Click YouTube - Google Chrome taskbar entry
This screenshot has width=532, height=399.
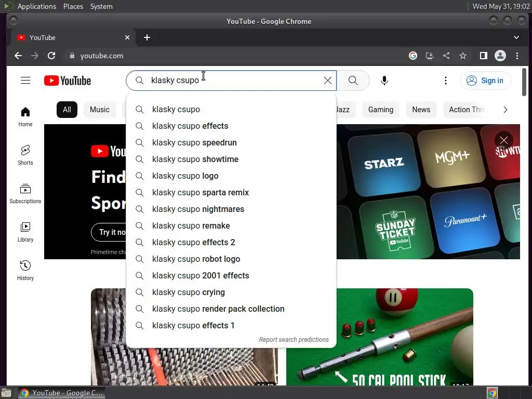pyautogui.click(x=62, y=393)
